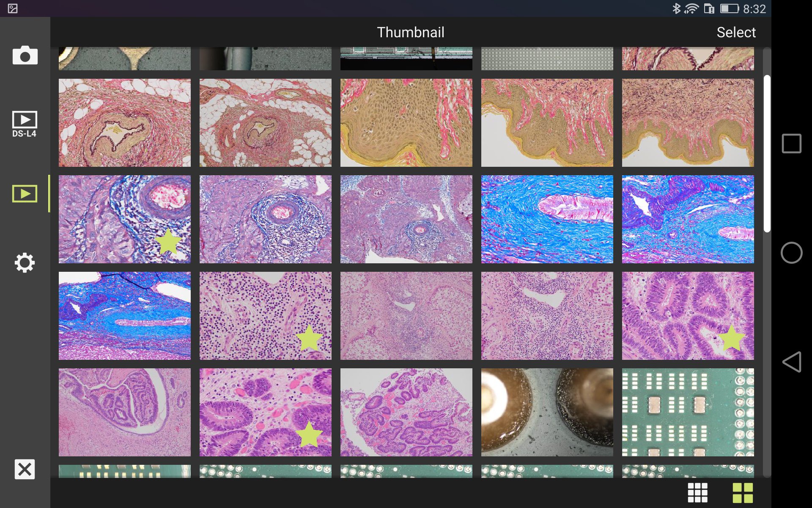Click the Android back triangle button

(x=792, y=362)
